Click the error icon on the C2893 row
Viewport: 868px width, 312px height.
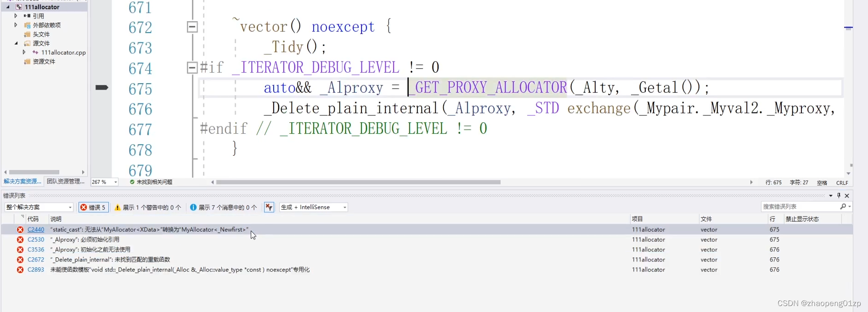coord(20,270)
